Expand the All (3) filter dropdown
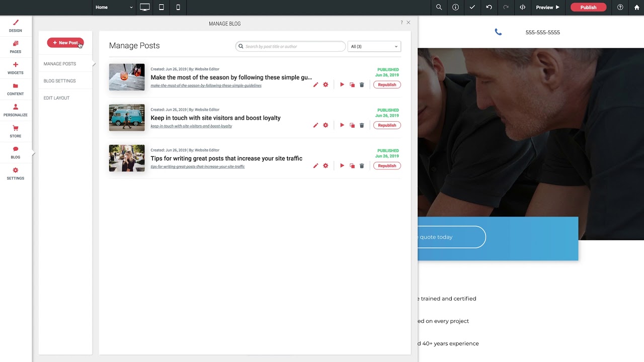Viewport: 644px width, 362px height. tap(374, 46)
